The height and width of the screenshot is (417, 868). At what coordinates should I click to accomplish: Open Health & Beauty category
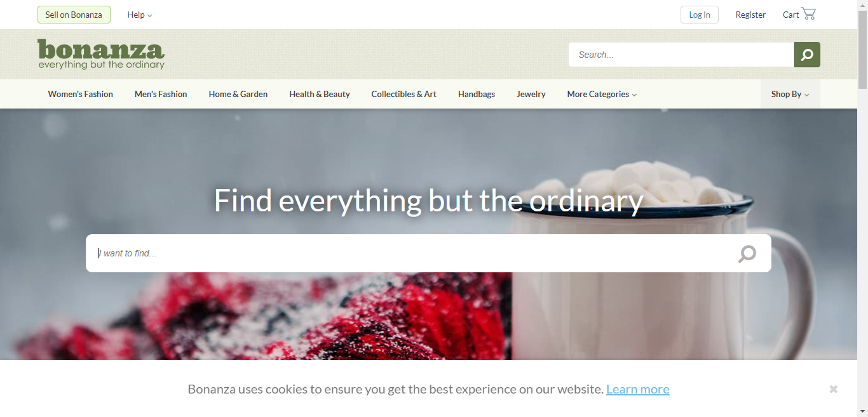coord(320,94)
